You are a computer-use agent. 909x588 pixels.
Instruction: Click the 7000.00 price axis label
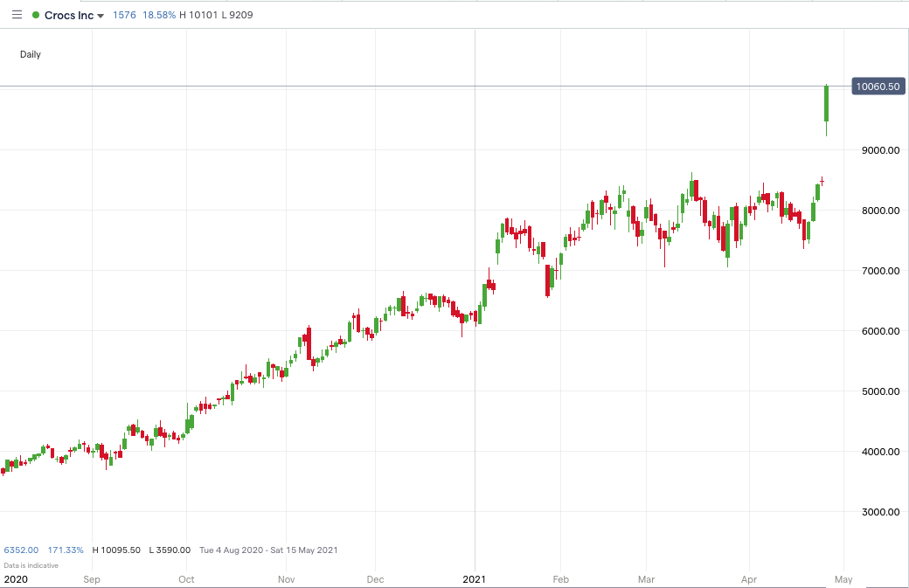[x=881, y=271]
